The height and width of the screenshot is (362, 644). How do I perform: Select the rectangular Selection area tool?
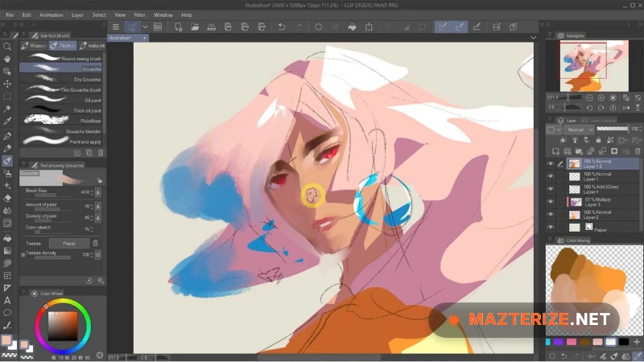7,96
